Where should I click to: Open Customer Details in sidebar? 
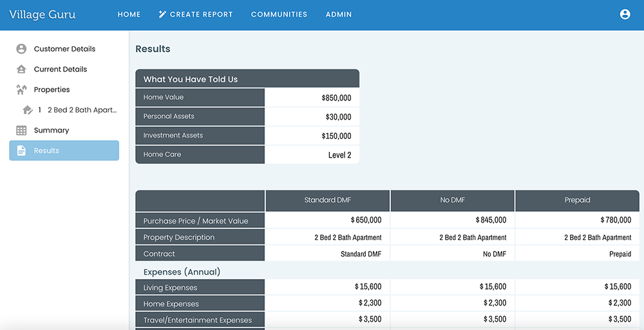click(x=64, y=49)
